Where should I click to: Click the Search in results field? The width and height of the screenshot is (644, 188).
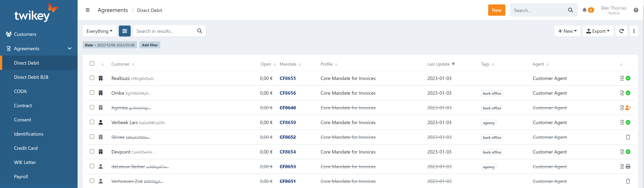pyautogui.click(x=165, y=31)
